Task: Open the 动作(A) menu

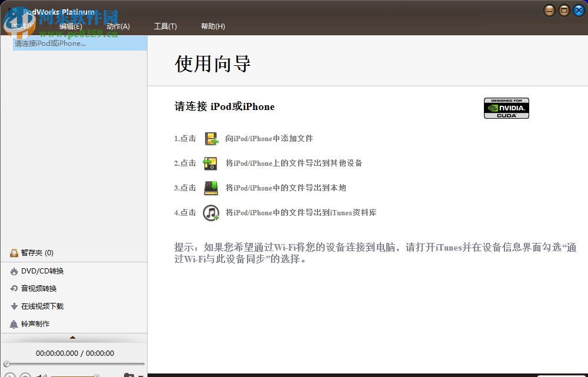Action: pyautogui.click(x=118, y=26)
